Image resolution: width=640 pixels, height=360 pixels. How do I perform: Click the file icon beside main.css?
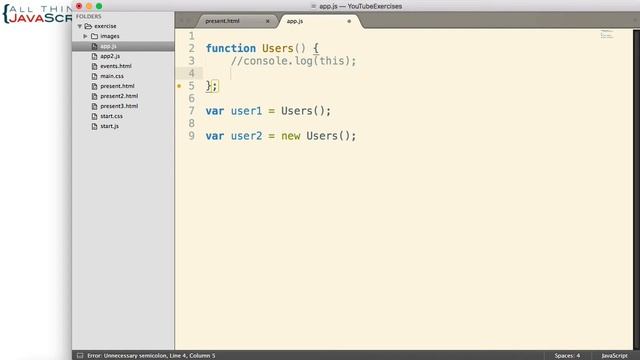[95, 76]
